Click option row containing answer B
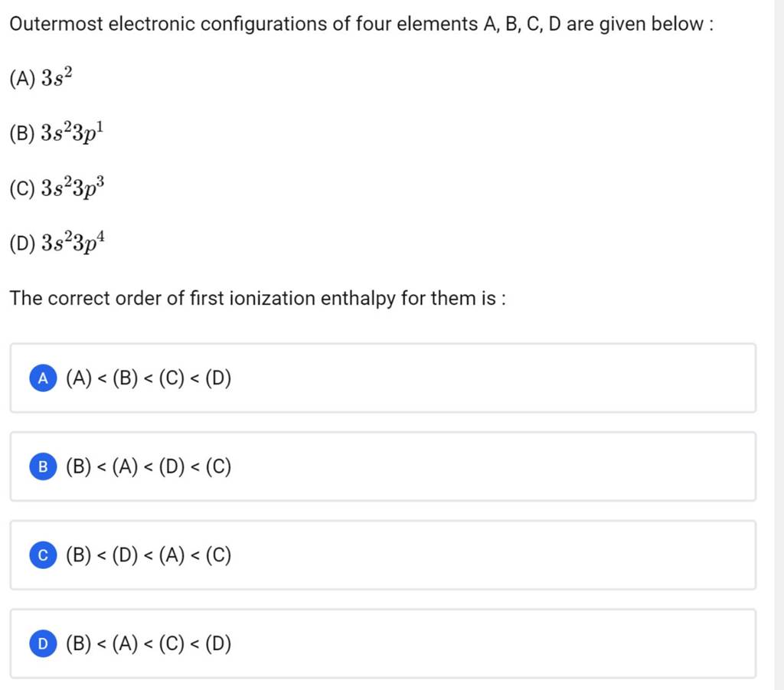 (x=381, y=466)
